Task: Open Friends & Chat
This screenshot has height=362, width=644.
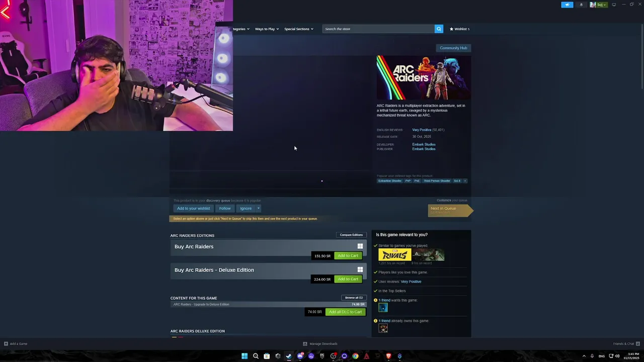Action: tap(626, 344)
